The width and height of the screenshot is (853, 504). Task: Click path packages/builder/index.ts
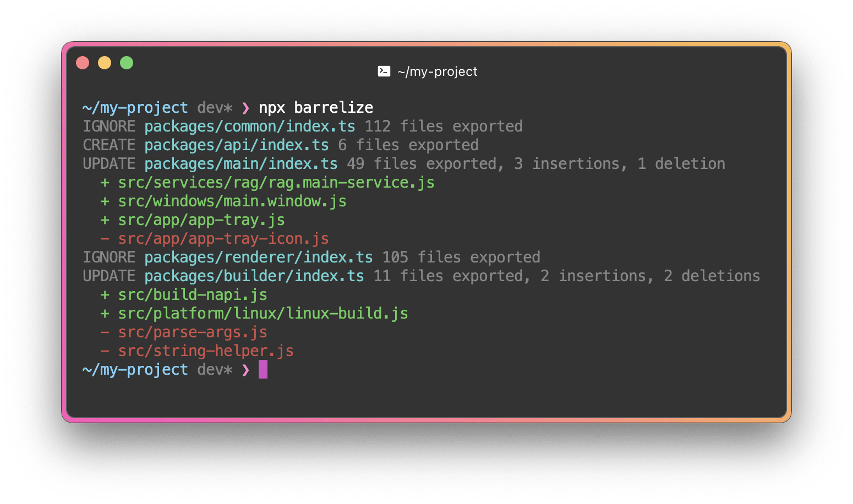254,276
